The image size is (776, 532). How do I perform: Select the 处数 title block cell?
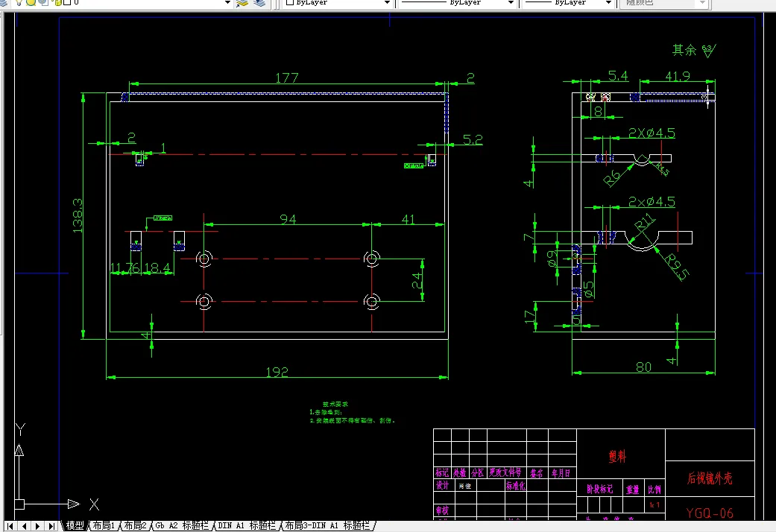[x=460, y=472]
